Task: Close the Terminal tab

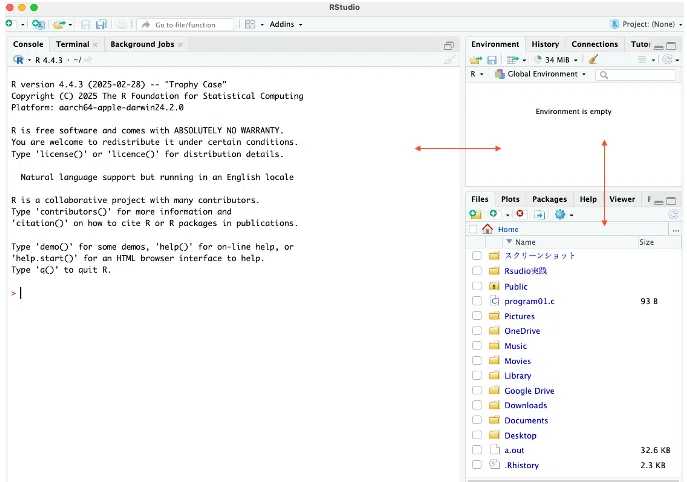Action: coord(95,45)
